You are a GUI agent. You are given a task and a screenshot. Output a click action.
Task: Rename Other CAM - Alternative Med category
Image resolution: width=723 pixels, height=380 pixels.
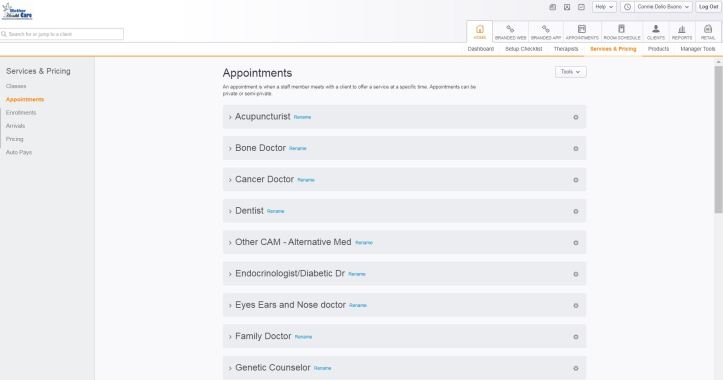(x=364, y=243)
